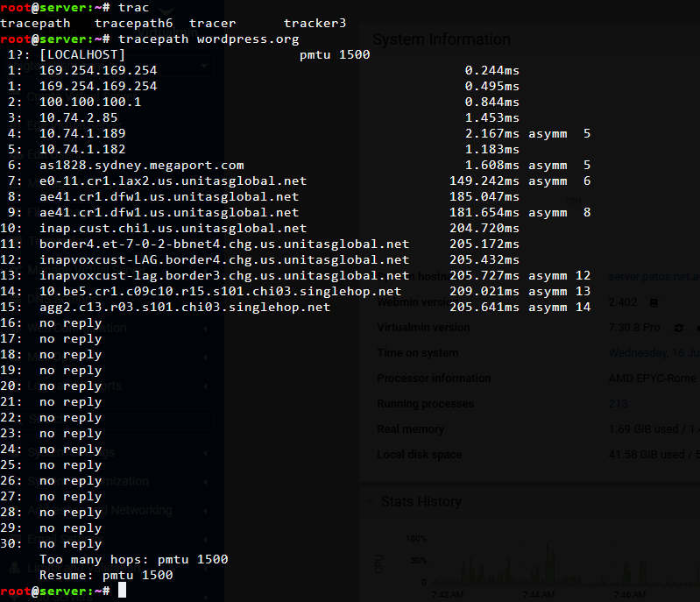Click the refresh icon beside Virtualmin 7.30.8 Pro
Viewport: 700px width, 602px height.
(679, 329)
